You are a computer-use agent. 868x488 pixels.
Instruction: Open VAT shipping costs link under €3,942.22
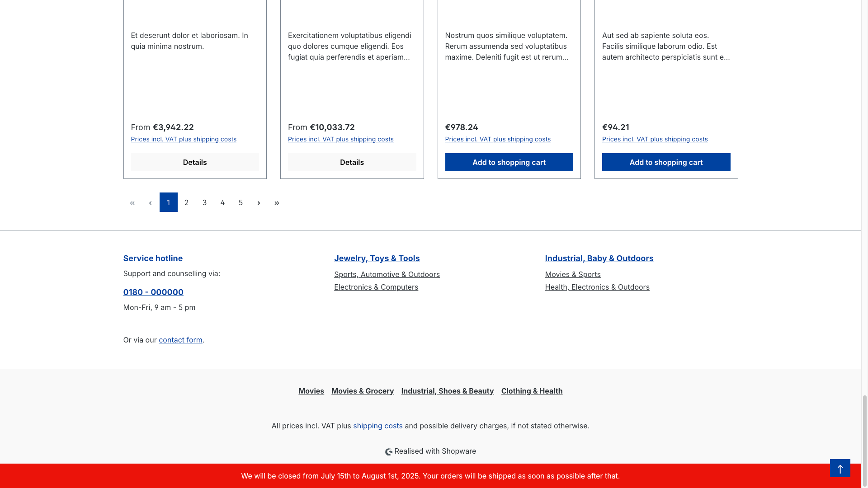click(x=184, y=139)
